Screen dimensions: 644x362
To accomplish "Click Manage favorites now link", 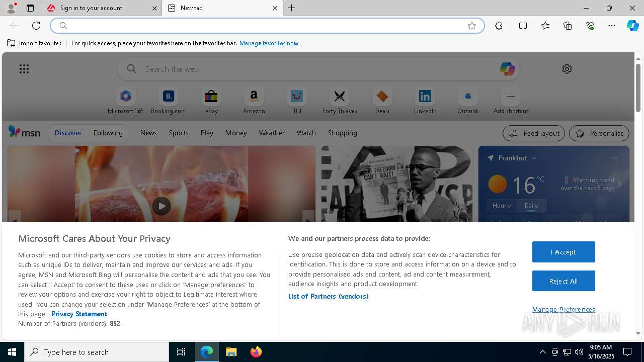I will coord(269,43).
